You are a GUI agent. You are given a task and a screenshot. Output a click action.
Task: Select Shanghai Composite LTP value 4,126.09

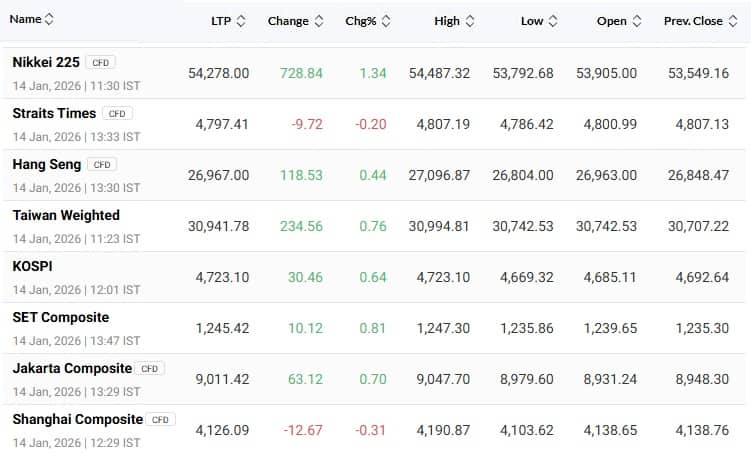point(222,431)
